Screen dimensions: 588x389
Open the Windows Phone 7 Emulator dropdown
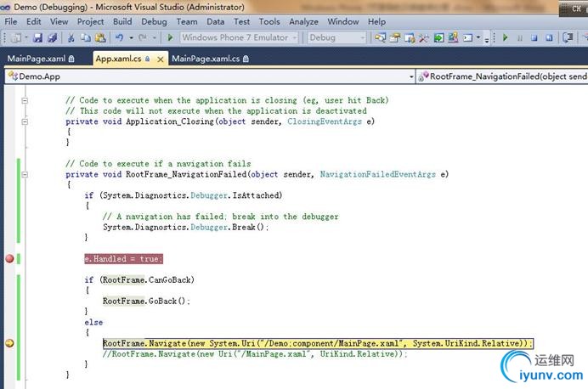click(x=294, y=37)
